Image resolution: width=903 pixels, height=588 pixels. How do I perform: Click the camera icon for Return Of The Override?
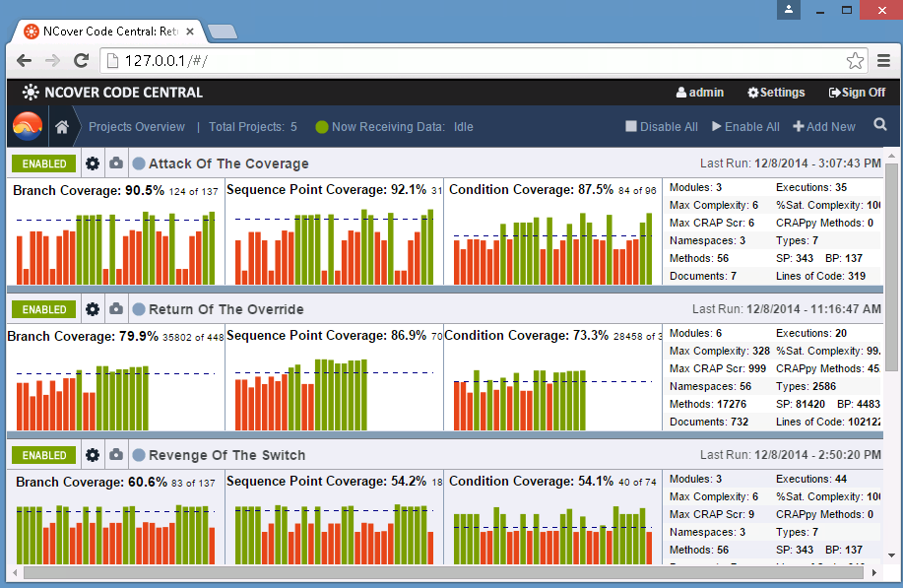[116, 308]
